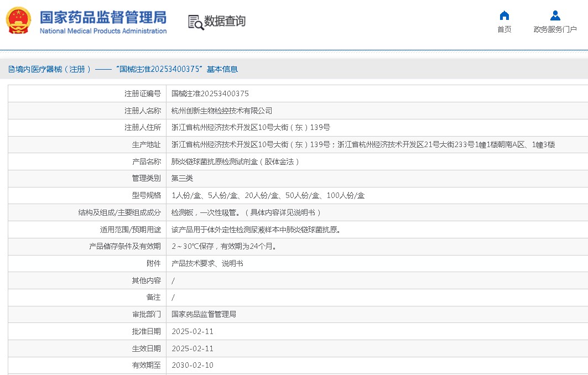
Task: Select the 1人份/盒、5人份/盒 specification value
Action: click(268, 195)
